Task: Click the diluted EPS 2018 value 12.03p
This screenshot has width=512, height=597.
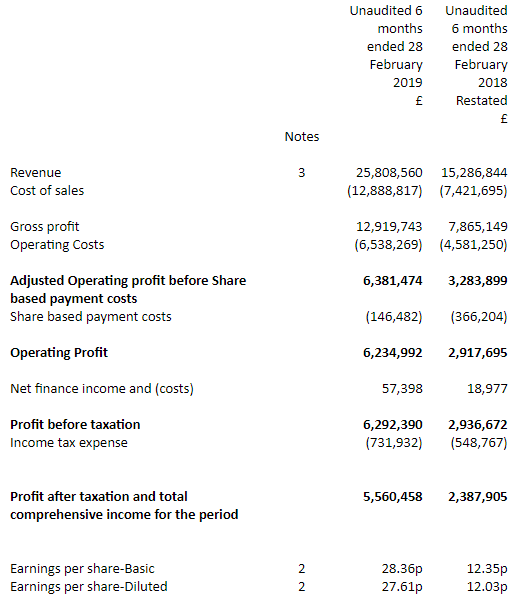Action: [x=487, y=587]
